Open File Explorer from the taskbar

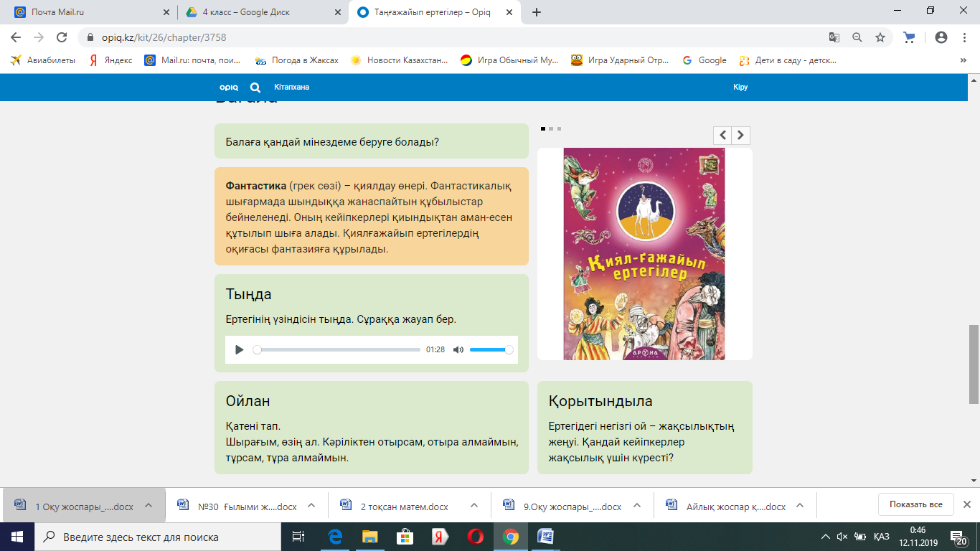point(369,537)
